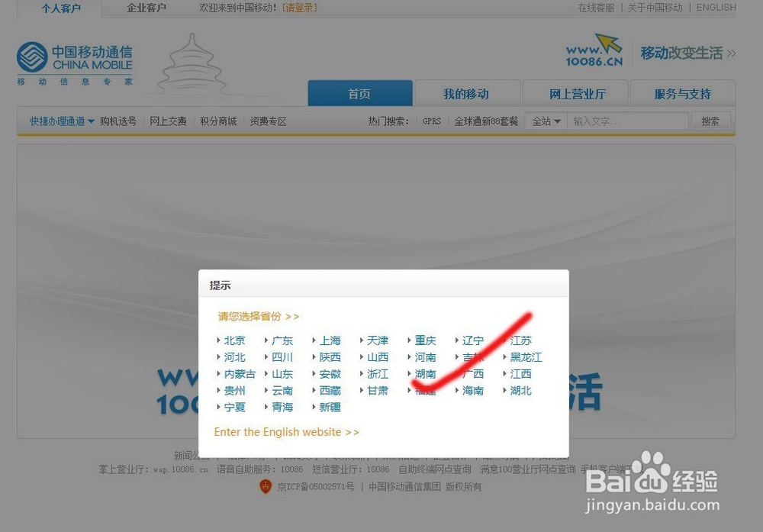Open 资费专区 link
This screenshot has height=532, width=763.
click(268, 121)
